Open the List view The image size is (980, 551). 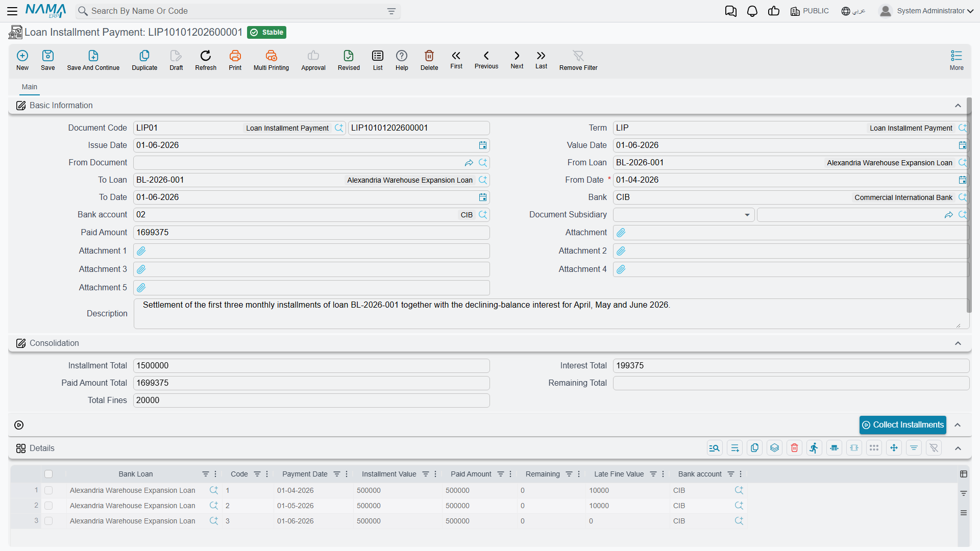coord(378,60)
